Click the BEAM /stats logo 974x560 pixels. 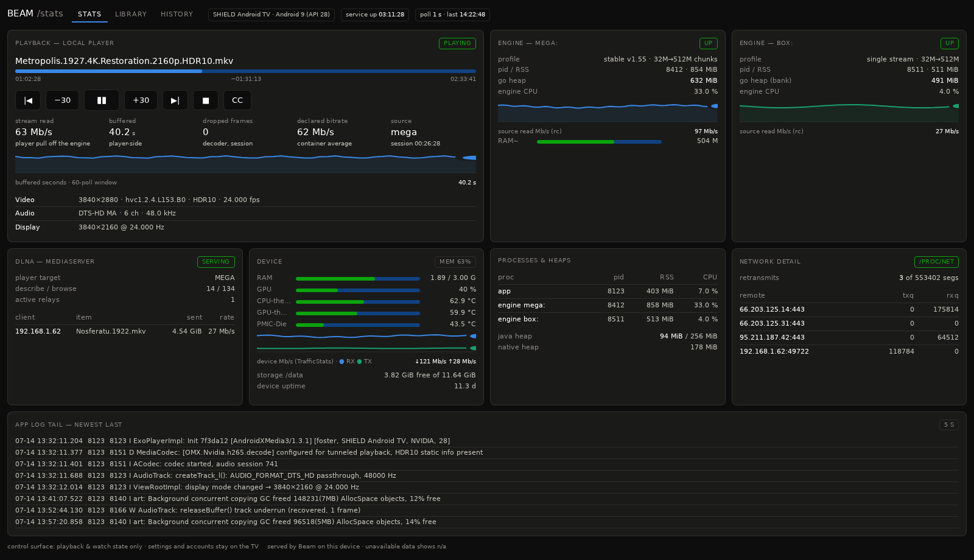(35, 13)
